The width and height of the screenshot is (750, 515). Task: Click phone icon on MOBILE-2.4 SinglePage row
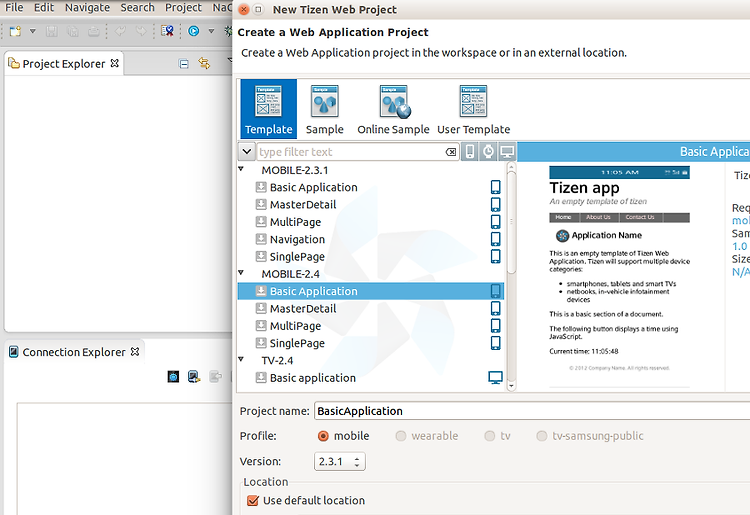(x=496, y=342)
